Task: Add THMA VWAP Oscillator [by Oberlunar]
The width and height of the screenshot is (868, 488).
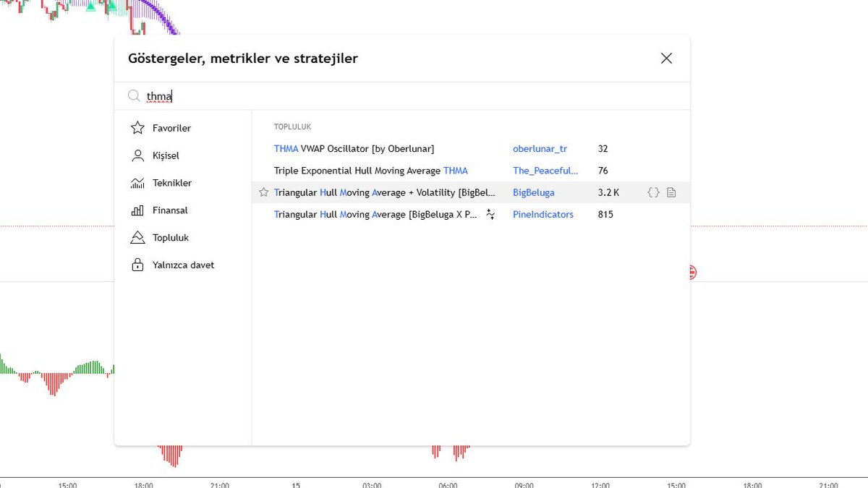Action: coord(354,149)
